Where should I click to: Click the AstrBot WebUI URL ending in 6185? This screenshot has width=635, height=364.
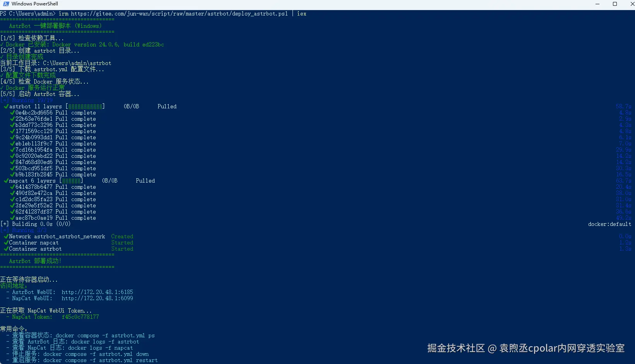click(98, 292)
